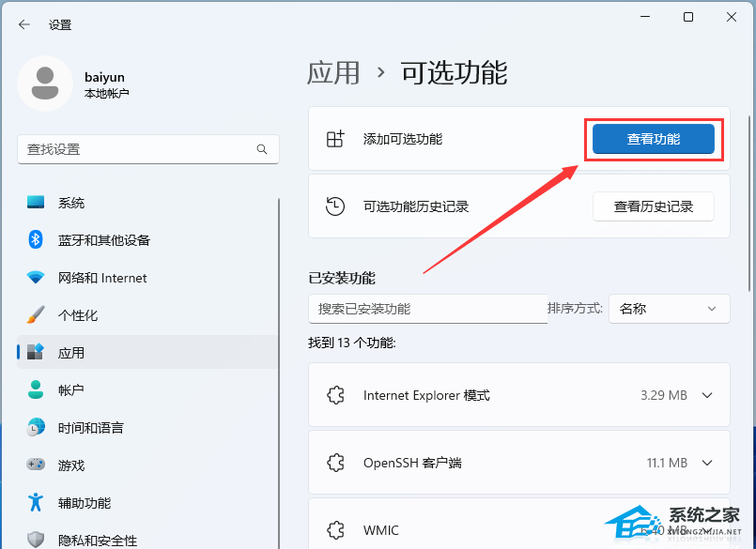Screen dimensions: 756x549
Task: Click the 系统 monitor icon
Action: click(x=36, y=203)
